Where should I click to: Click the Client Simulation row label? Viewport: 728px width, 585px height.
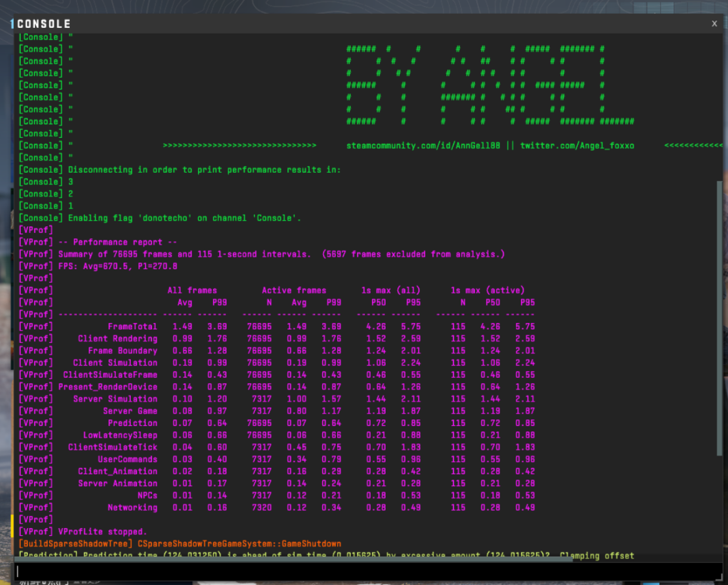(115, 363)
